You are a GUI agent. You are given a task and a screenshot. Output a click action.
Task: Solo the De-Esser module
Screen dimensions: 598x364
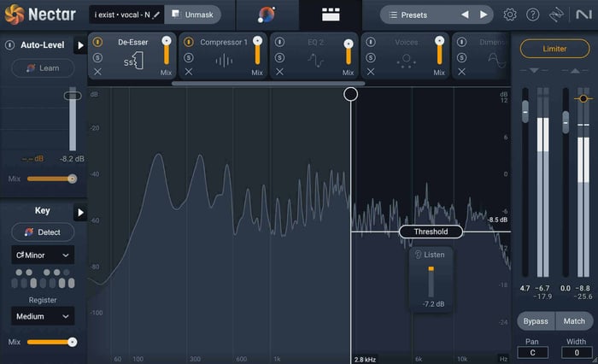pyautogui.click(x=97, y=57)
